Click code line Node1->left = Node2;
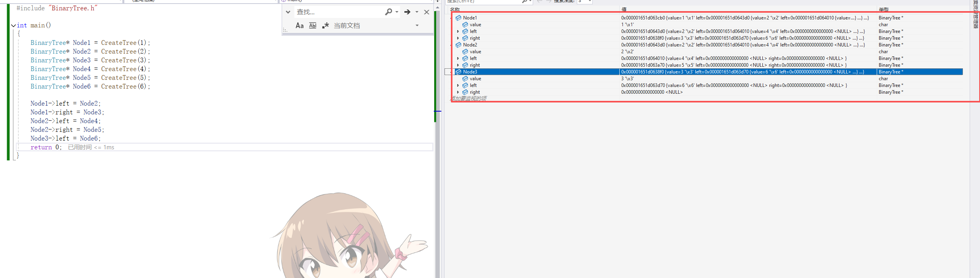980x278 pixels. pyautogui.click(x=66, y=104)
